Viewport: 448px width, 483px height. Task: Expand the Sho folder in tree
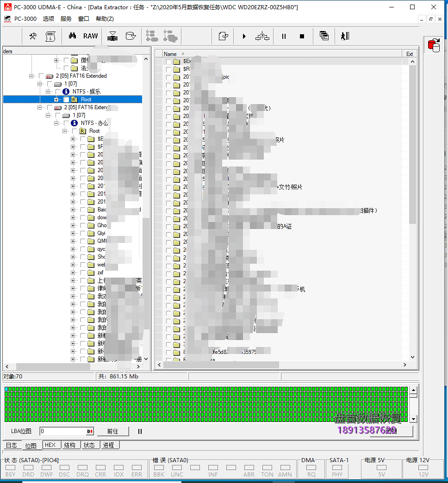[73, 257]
